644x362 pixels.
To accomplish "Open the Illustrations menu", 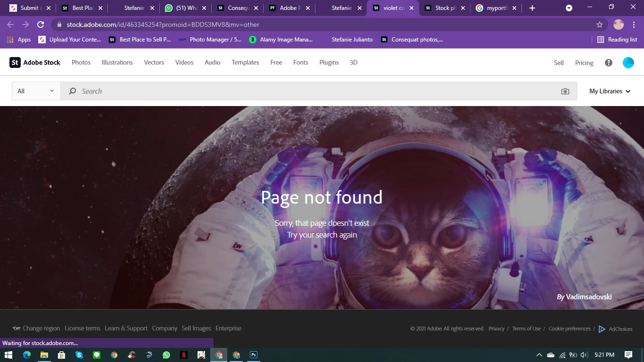I will coord(117,62).
